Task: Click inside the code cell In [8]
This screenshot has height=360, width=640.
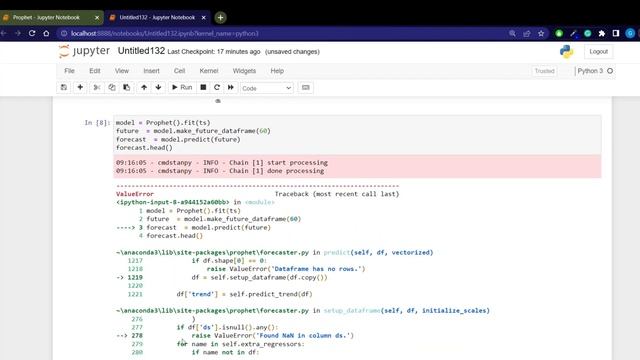Action: coord(357,135)
